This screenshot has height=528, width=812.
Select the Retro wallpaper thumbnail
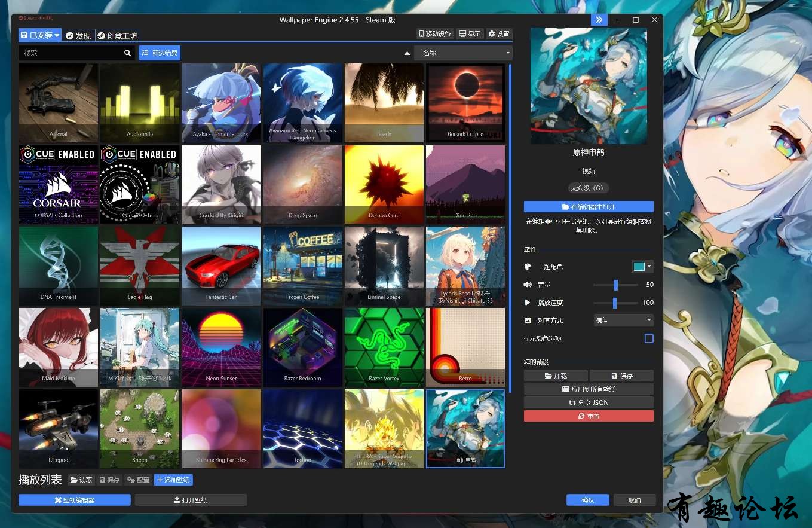(465, 347)
